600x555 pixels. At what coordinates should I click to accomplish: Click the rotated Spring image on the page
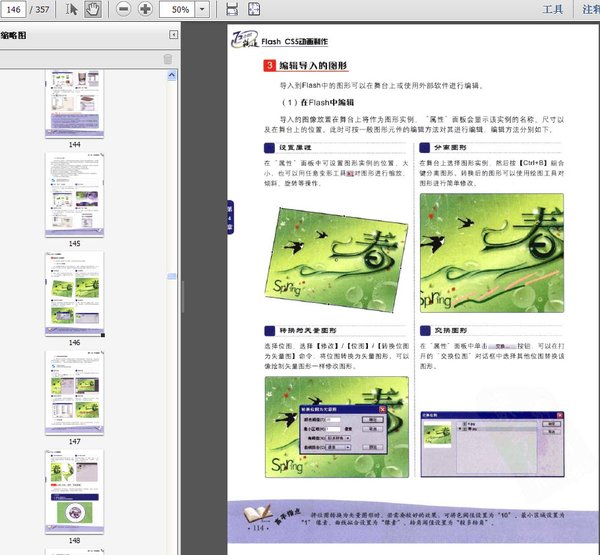coord(336,260)
